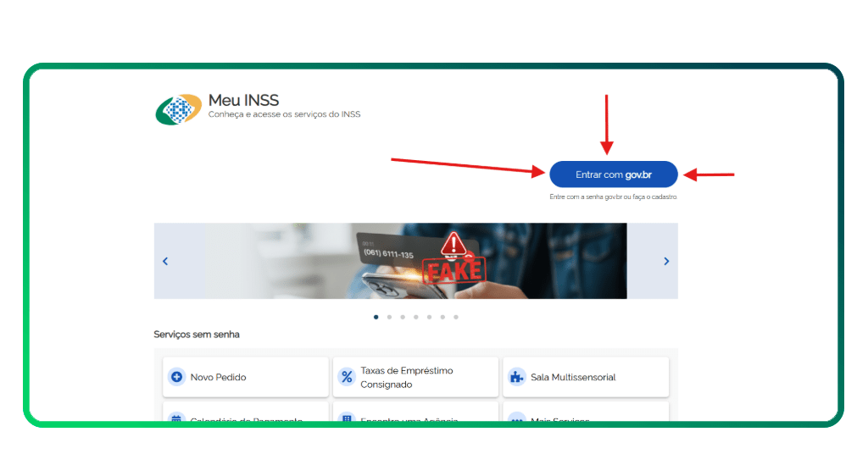Advance banner carousel with right chevron
868x454 pixels.
tap(666, 261)
